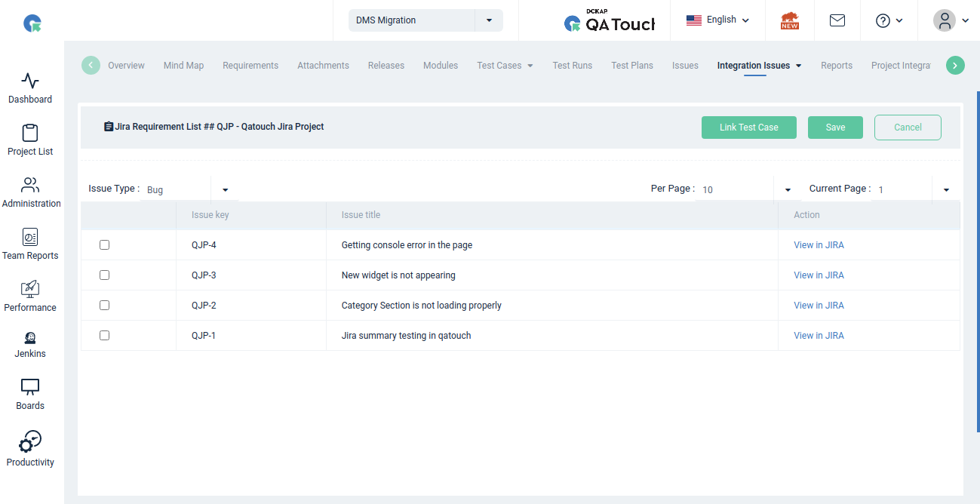Switch to the Test Runs tab
The image size is (980, 504).
(572, 65)
